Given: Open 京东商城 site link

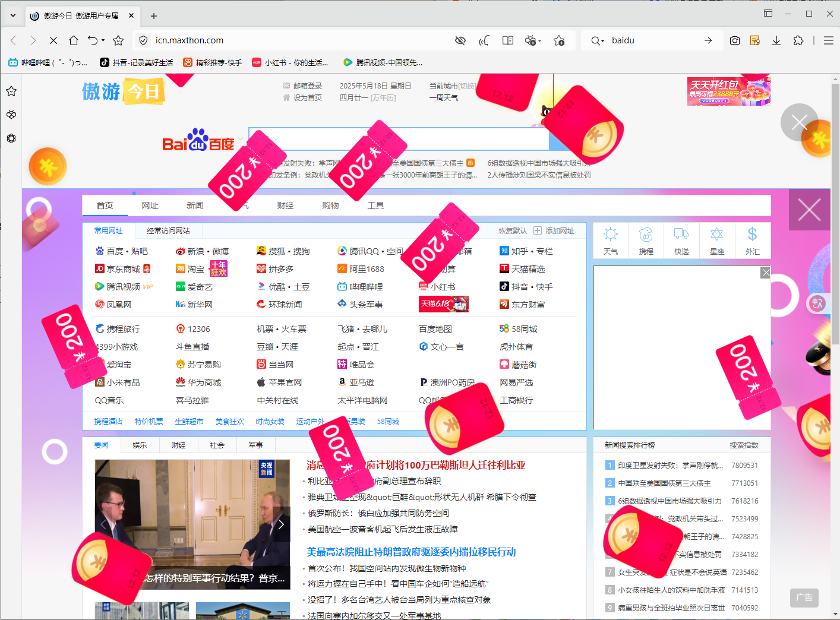Looking at the screenshot, I should tap(122, 269).
